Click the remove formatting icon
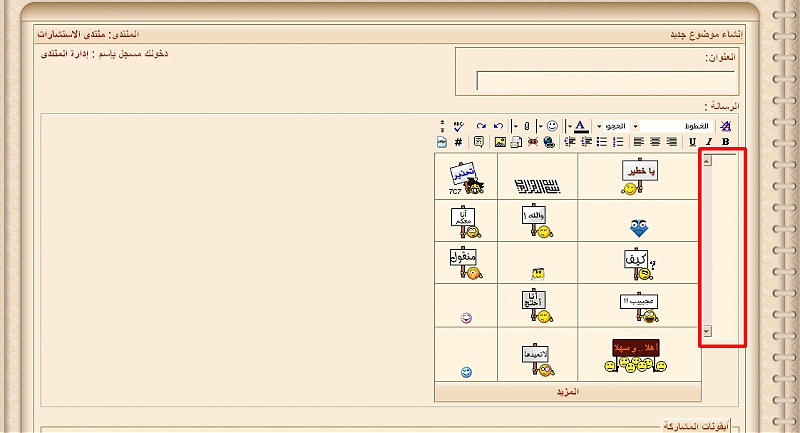 (x=726, y=126)
